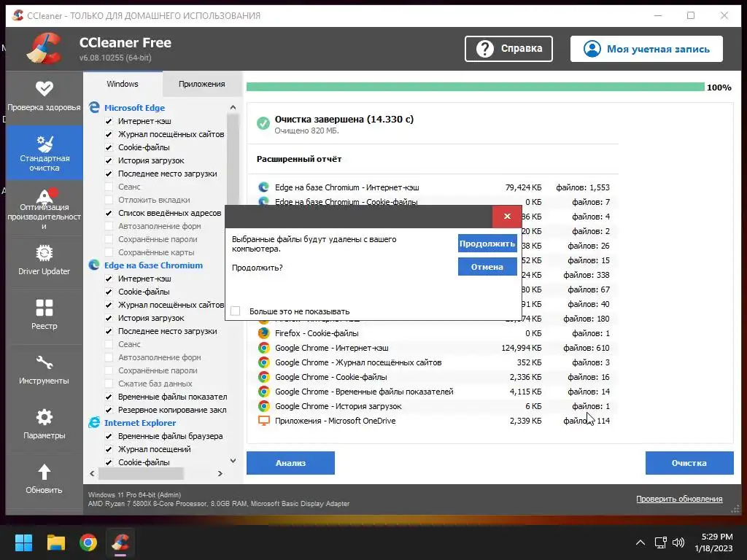The width and height of the screenshot is (747, 560).
Task: Switch to the Приложения tab
Action: tap(202, 84)
